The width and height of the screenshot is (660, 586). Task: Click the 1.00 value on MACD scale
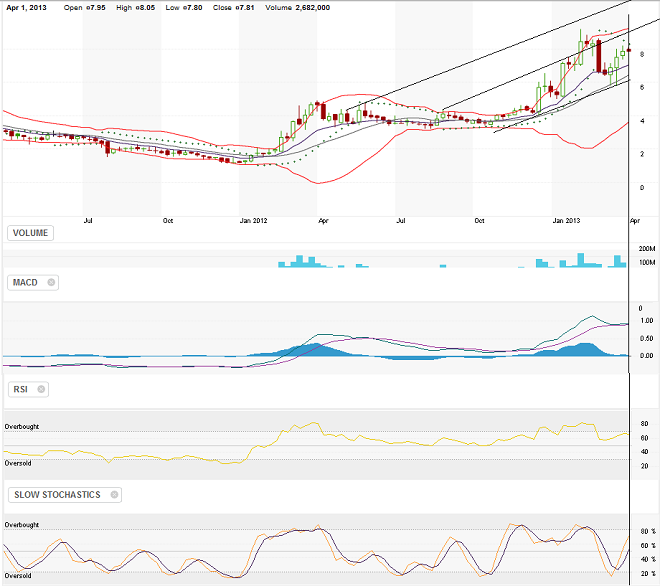tap(646, 321)
